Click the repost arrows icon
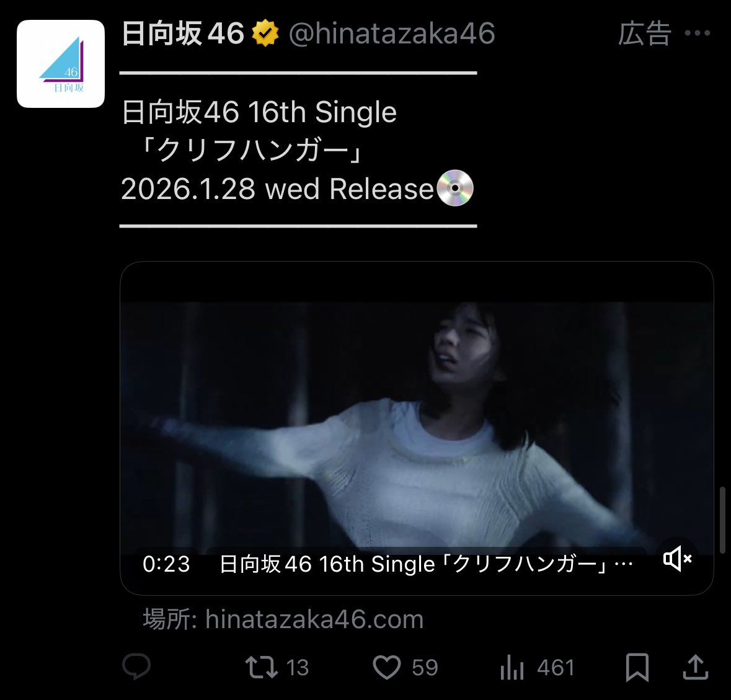Viewport: 731px width, 700px height. coord(261,667)
